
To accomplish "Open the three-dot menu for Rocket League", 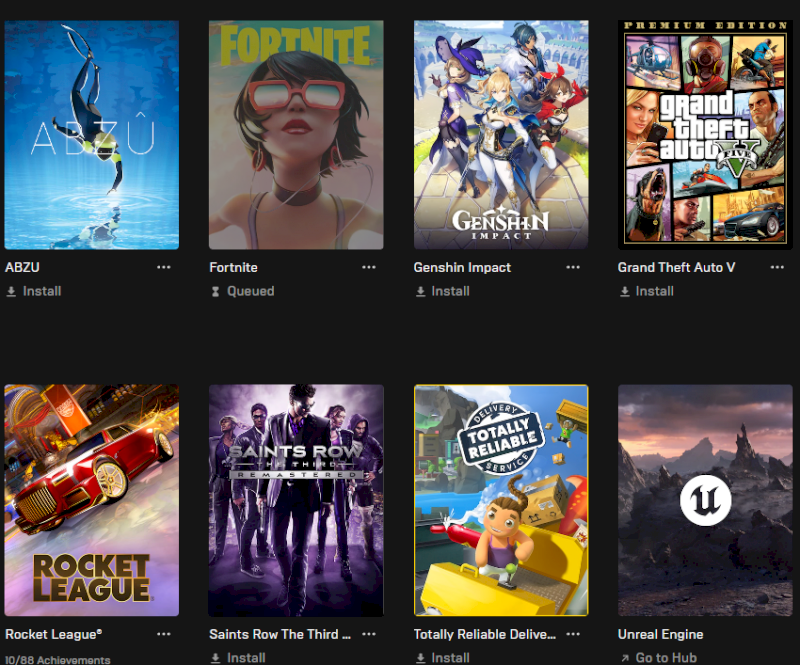I will click(164, 634).
